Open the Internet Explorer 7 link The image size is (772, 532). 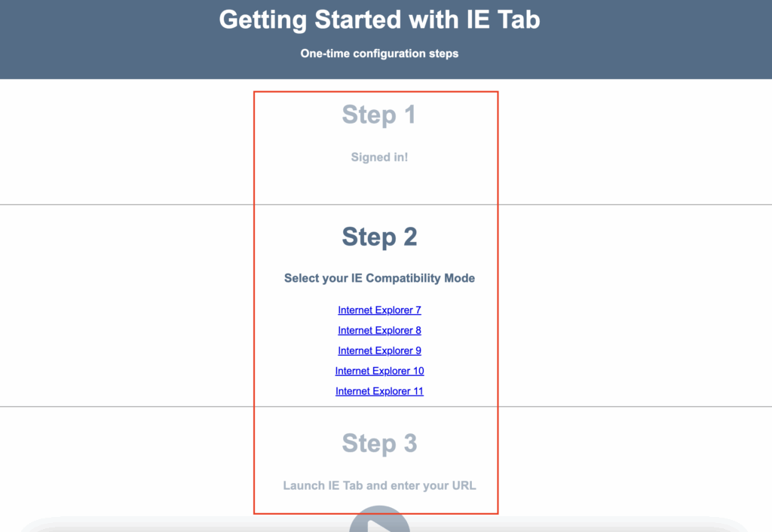pos(379,310)
